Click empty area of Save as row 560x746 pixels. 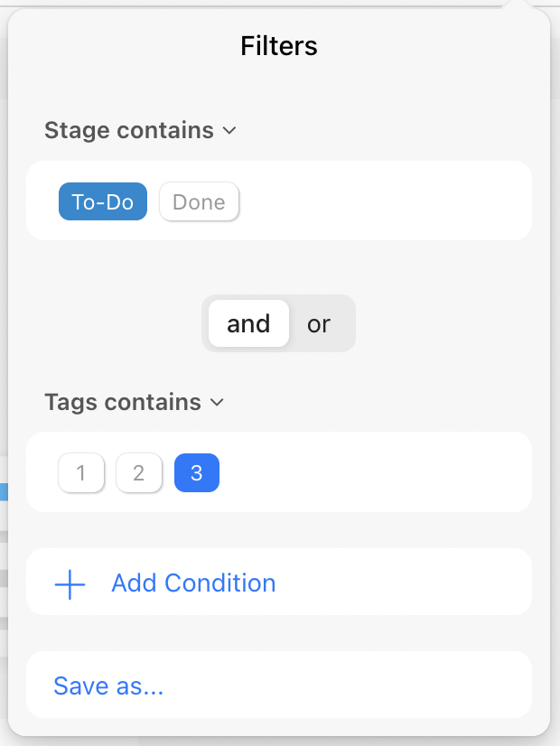361,685
